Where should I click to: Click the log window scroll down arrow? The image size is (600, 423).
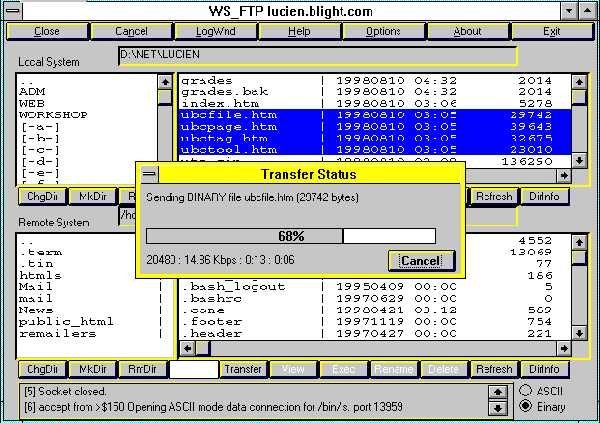pyautogui.click(x=496, y=407)
